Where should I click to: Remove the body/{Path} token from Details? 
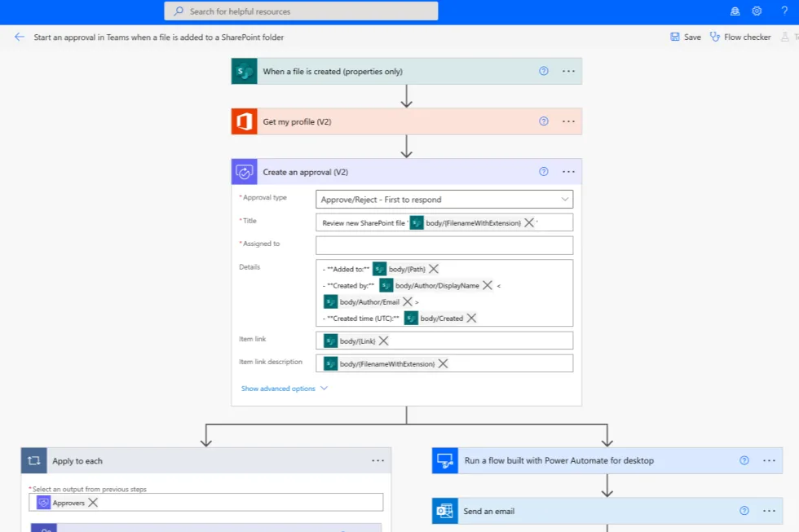pyautogui.click(x=434, y=269)
